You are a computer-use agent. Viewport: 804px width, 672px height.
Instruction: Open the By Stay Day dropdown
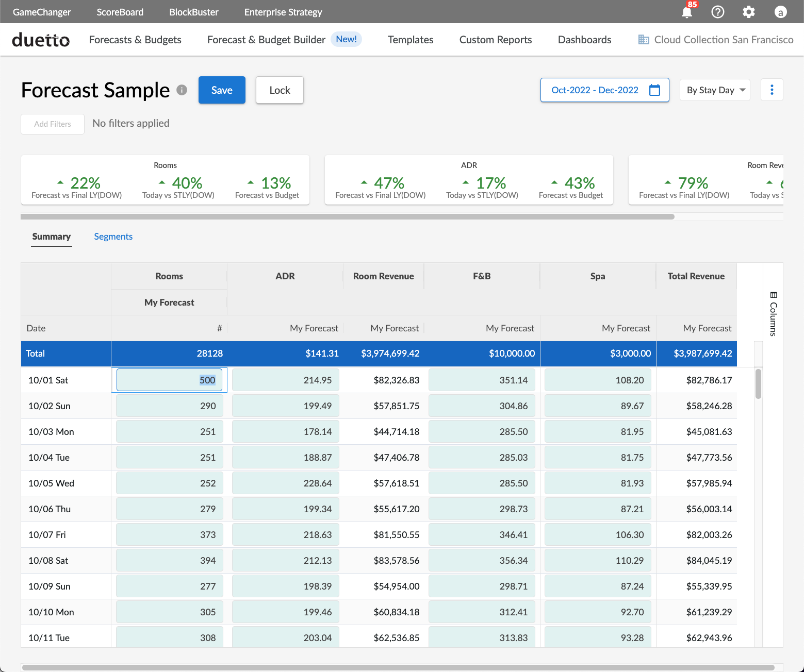pos(715,90)
